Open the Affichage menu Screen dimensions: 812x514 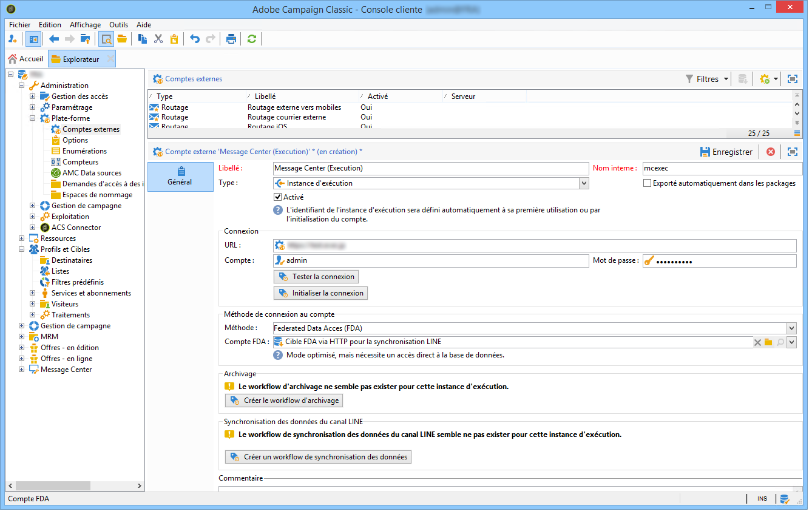[x=86, y=25]
